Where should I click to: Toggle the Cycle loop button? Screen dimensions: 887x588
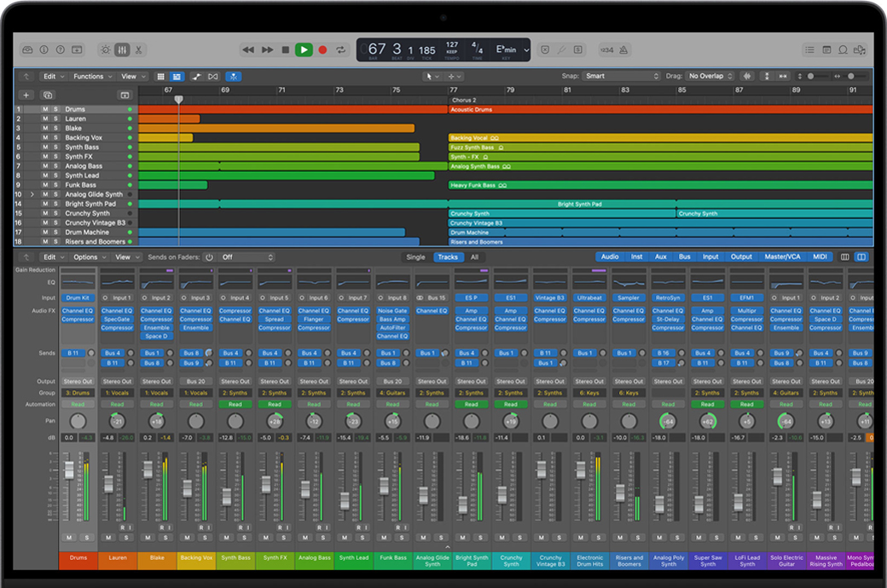pos(341,50)
